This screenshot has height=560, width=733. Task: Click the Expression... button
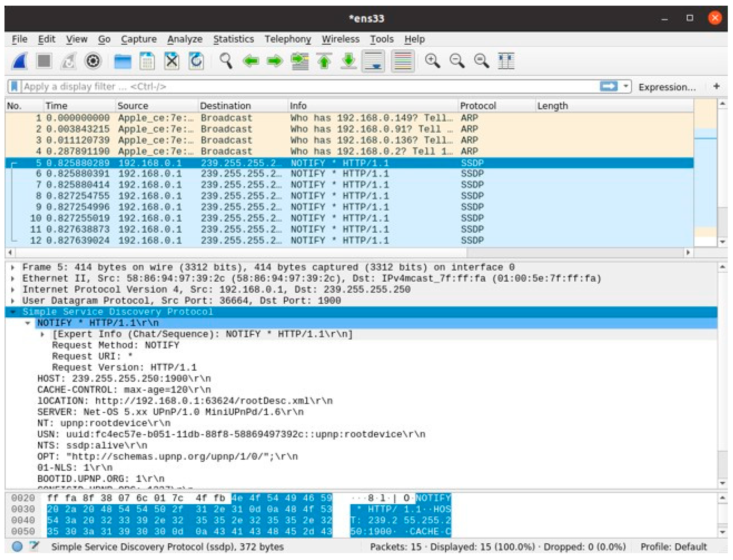667,87
